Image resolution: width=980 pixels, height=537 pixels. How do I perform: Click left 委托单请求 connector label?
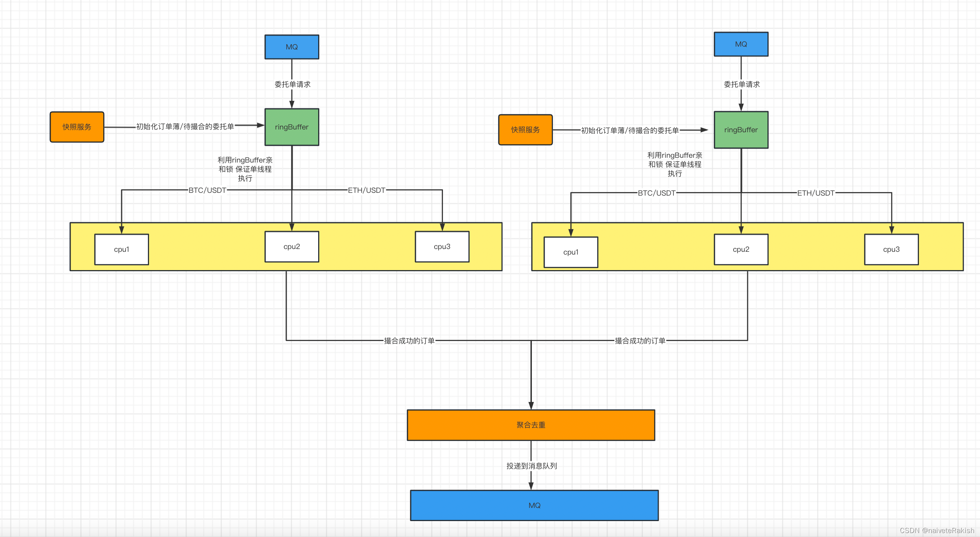click(x=292, y=84)
